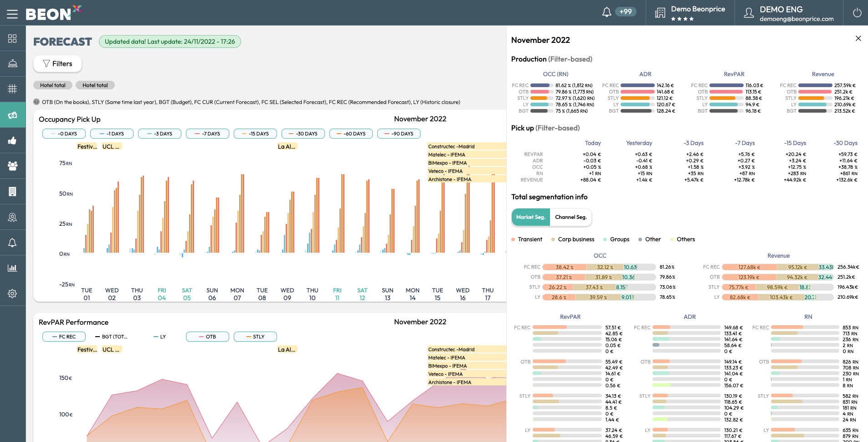868x442 pixels.
Task: Toggle the -0 DAYS pick-up series
Action: [64, 134]
